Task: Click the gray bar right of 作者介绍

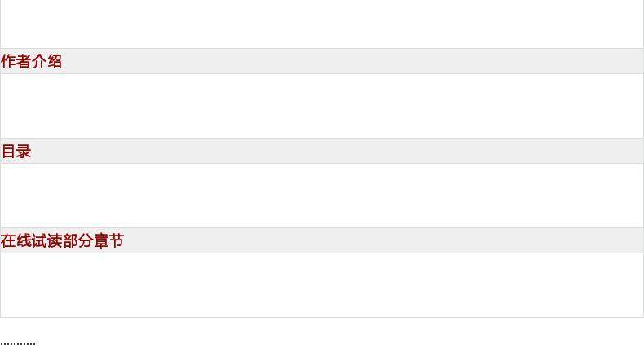Action: 351,62
